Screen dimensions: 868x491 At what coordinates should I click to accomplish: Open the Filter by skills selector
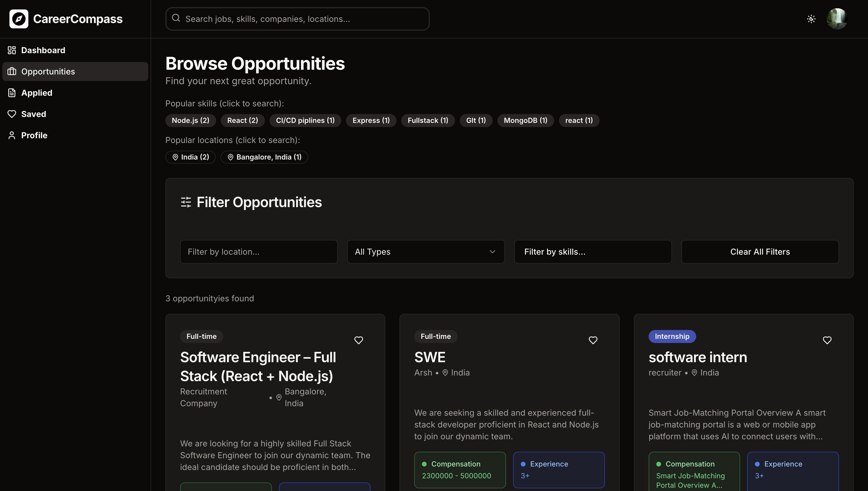tap(593, 252)
